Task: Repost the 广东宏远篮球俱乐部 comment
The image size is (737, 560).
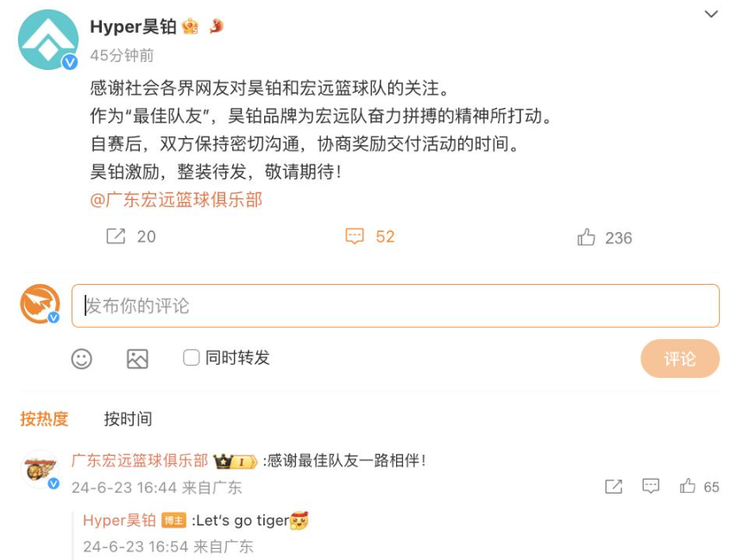Action: [614, 487]
